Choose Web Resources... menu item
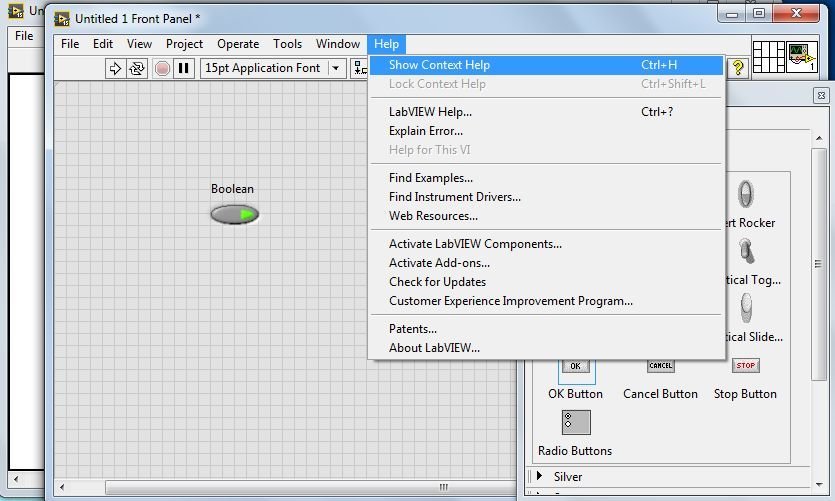Viewport: 835px width, 501px height. (546, 216)
